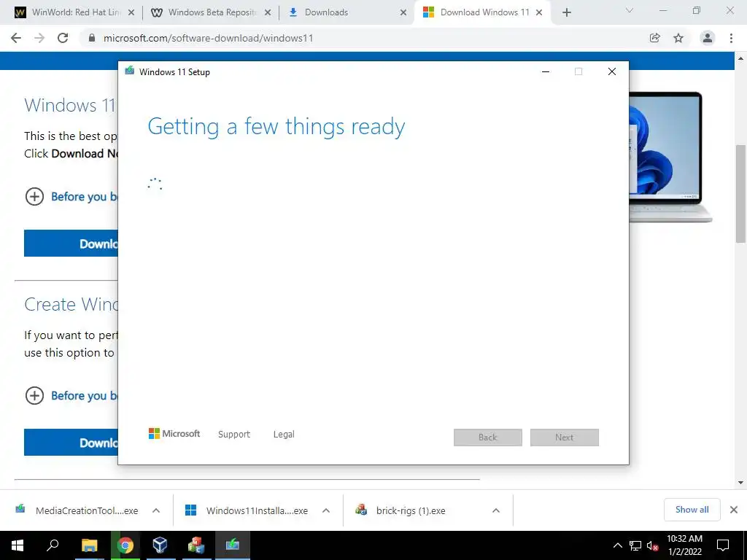
Task: Click the vertical scrollbar thumb
Action: pyautogui.click(x=741, y=192)
